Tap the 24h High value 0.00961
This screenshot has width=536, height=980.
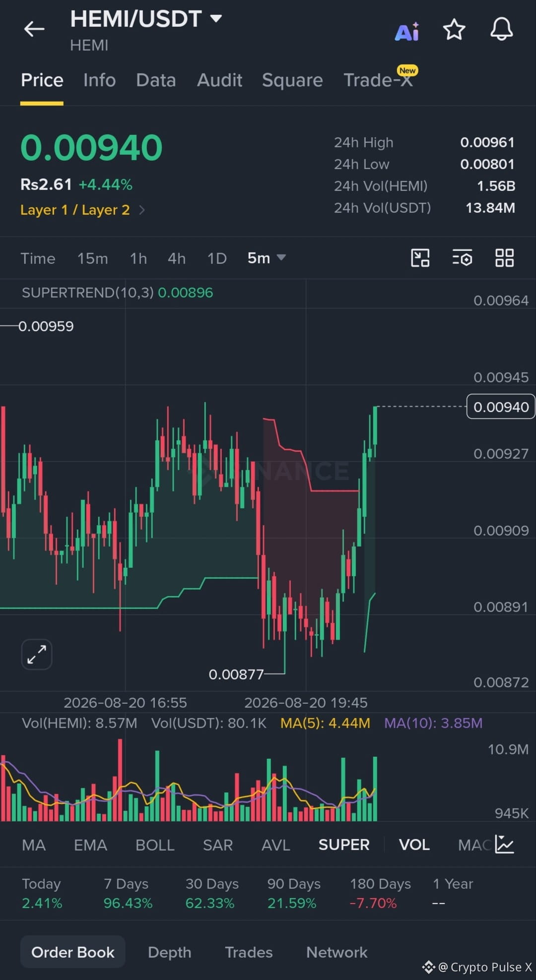[487, 143]
